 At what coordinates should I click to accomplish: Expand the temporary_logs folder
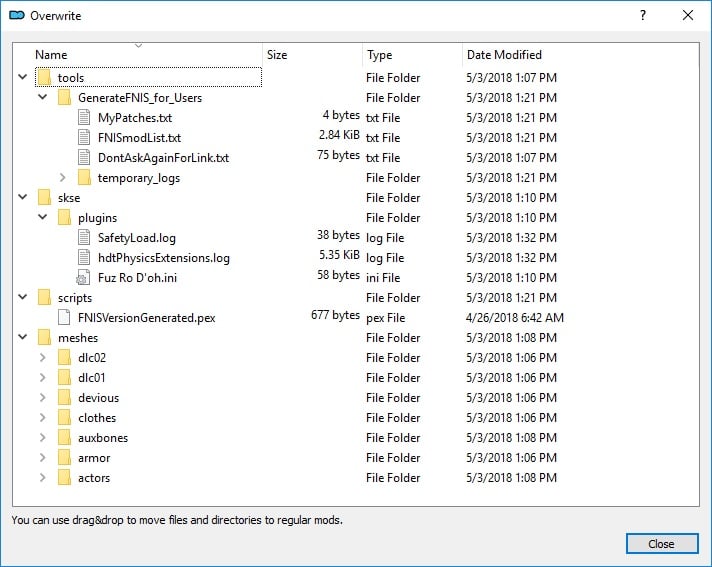(x=63, y=177)
